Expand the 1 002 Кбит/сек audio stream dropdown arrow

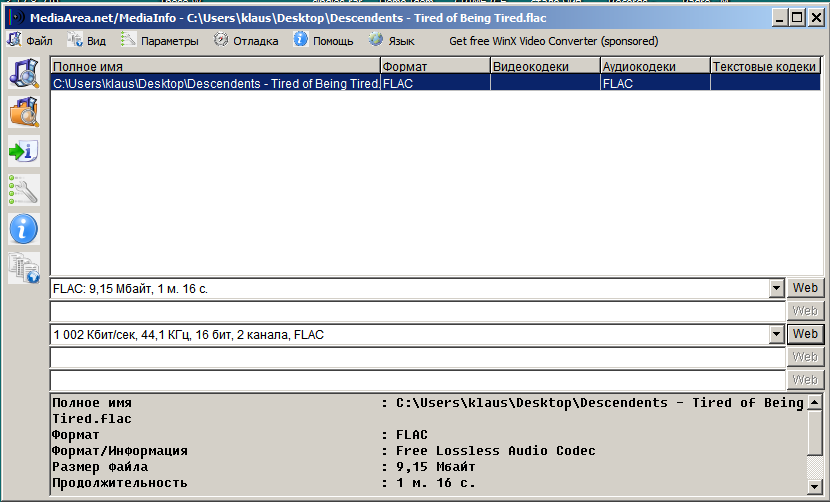click(x=776, y=335)
